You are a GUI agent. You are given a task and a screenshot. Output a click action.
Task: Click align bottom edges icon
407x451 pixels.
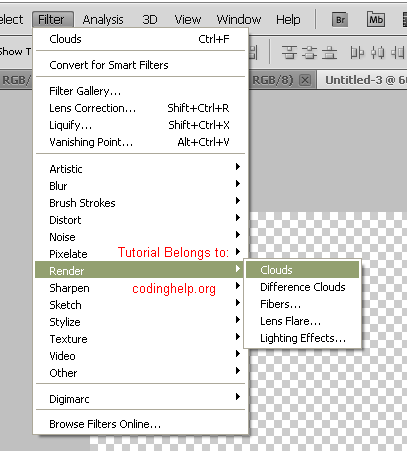pyautogui.click(x=329, y=53)
